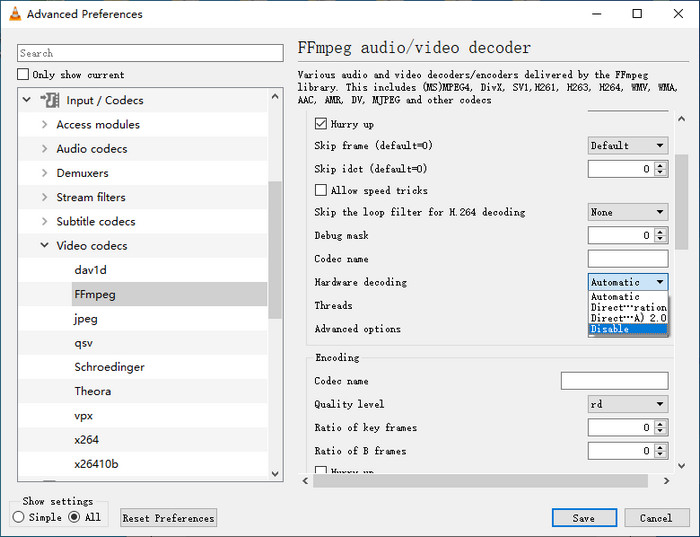Click the horizontal scrollbar thumb
Image resolution: width=700 pixels, height=537 pixels.
pos(480,481)
